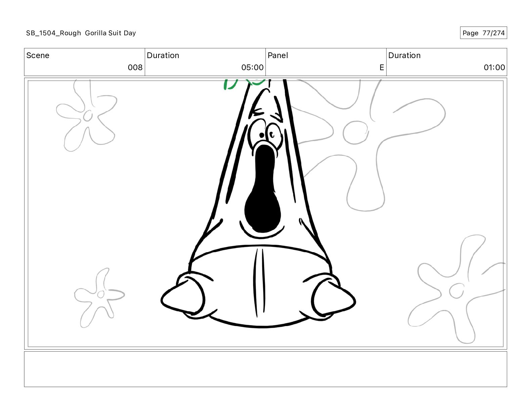Viewport: 532px width, 411px height.
Task: Click the empty notes box below the panel
Action: click(x=265, y=369)
